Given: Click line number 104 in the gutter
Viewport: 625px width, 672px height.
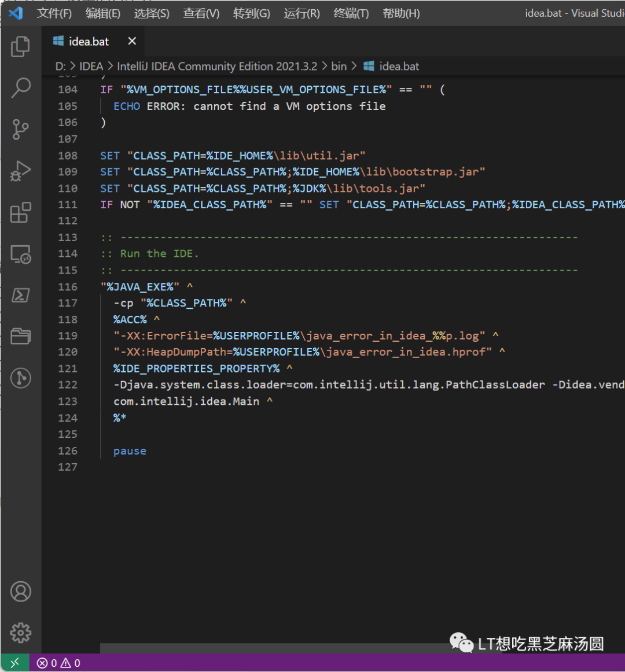Looking at the screenshot, I should (x=68, y=90).
